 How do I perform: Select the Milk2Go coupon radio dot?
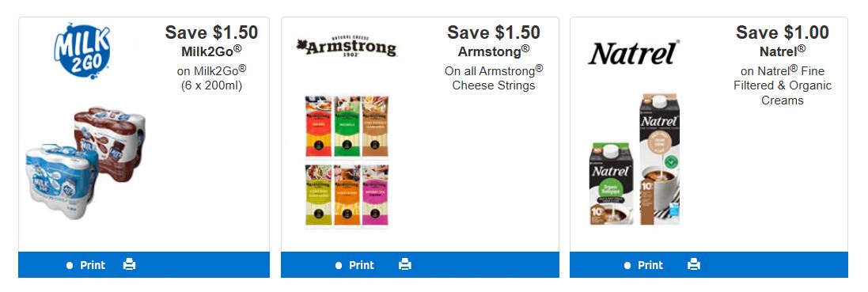pyautogui.click(x=69, y=265)
